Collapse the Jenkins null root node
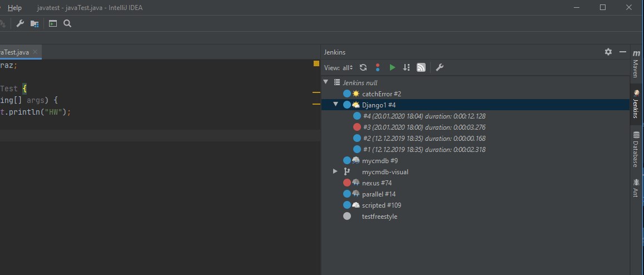644x275 pixels. point(326,82)
